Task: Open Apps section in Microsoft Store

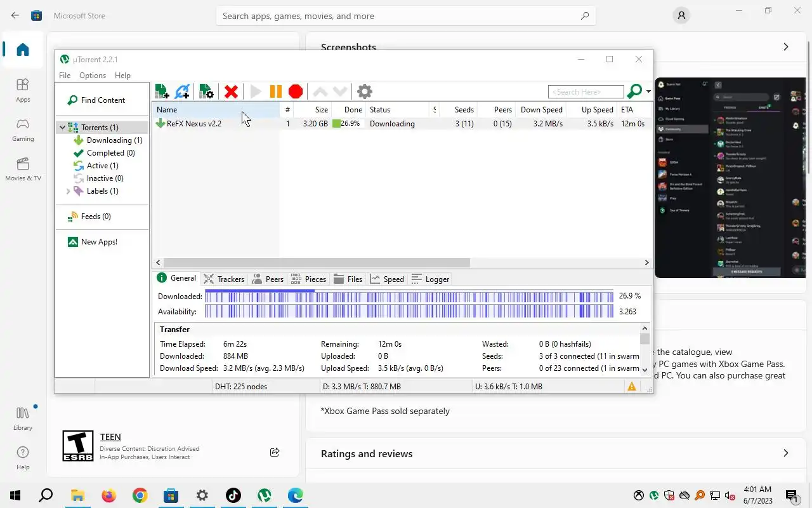Action: (23, 90)
